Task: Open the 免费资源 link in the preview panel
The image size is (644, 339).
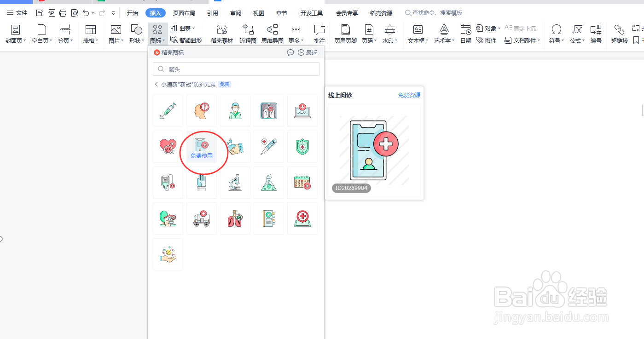Action: tap(409, 95)
